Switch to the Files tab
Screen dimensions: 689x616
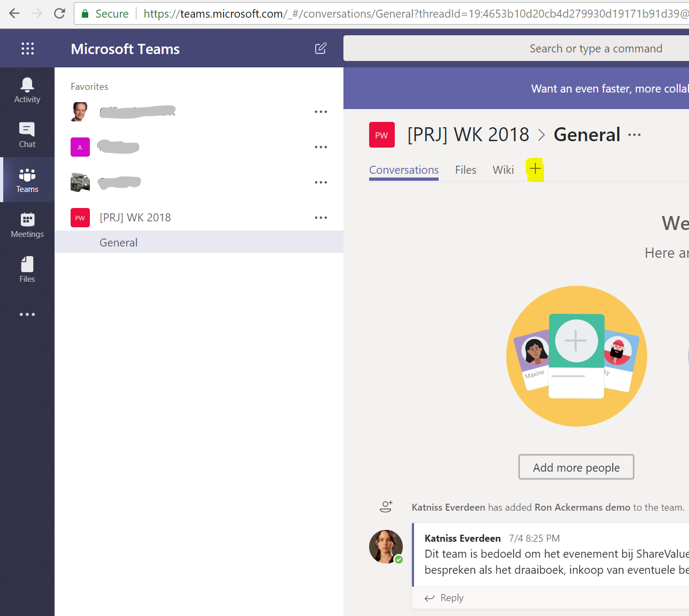pyautogui.click(x=465, y=170)
